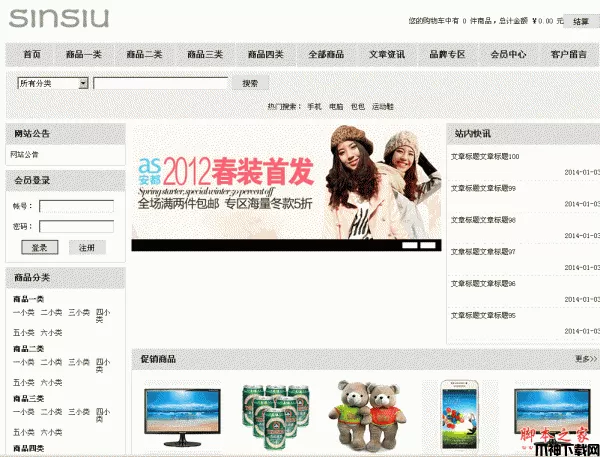Click hot search link 运动鞋
This screenshot has height=457, width=600.
tap(383, 106)
